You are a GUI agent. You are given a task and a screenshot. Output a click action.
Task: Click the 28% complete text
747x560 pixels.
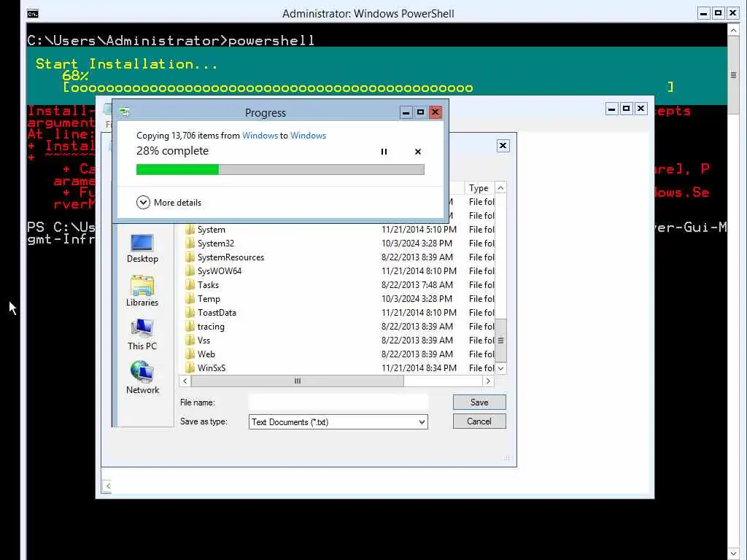click(172, 151)
